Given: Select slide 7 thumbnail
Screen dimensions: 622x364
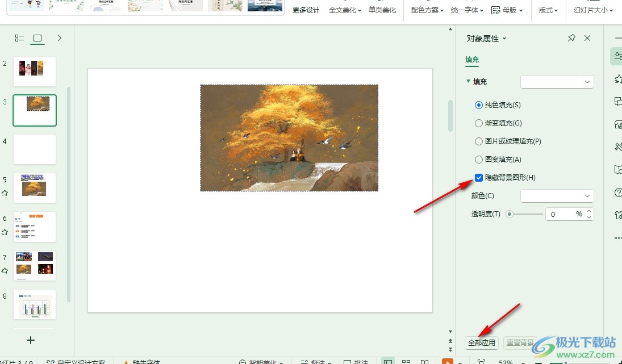Looking at the screenshot, I should coord(35,266).
